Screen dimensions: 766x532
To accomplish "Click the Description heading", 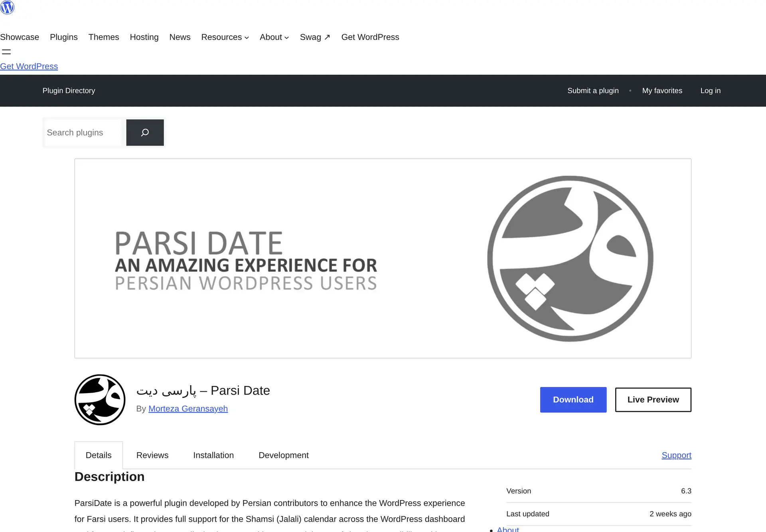I will [x=109, y=477].
